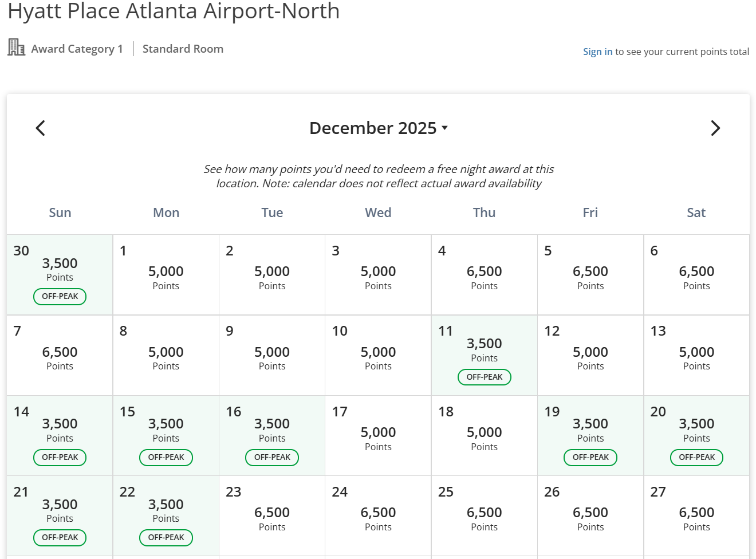Click the OFF-PEAK badge on December 30
The height and width of the screenshot is (559, 756).
[60, 297]
